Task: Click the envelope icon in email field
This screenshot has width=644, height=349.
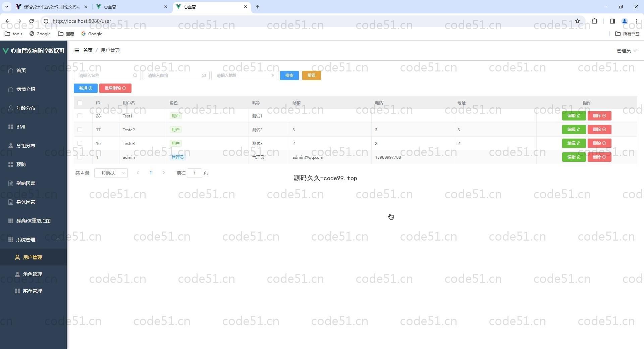Action: click(204, 76)
